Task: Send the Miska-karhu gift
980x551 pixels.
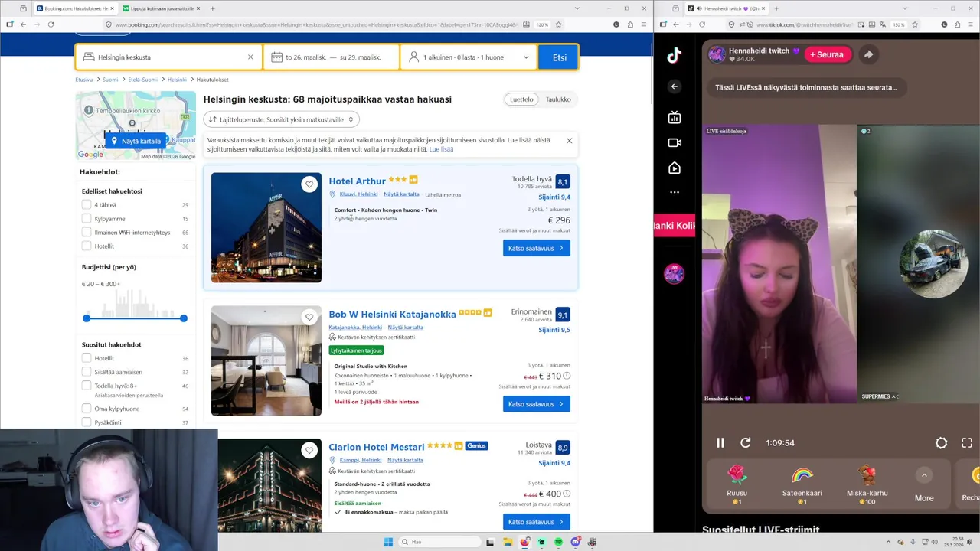Action: (867, 484)
